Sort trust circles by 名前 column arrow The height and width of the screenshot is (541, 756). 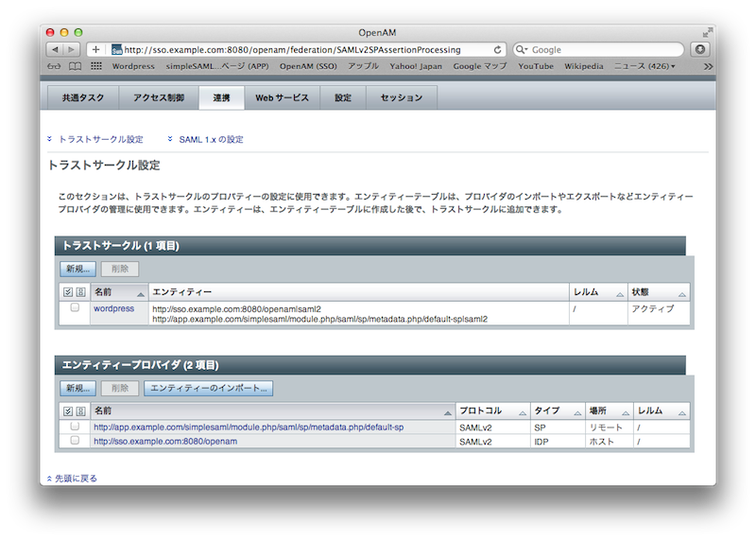141,293
